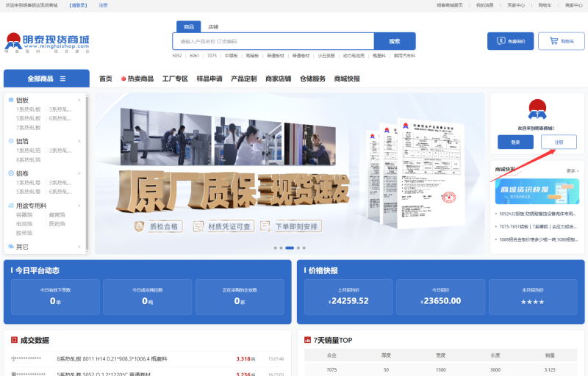Image resolution: width=588 pixels, height=376 pixels.
Task: Open the 医药箔 subcategory
Action: tap(57, 223)
